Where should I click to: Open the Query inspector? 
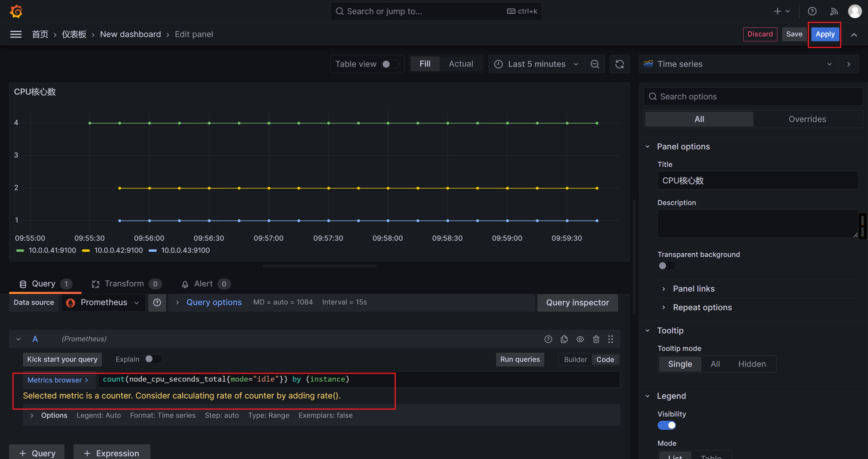click(x=577, y=302)
